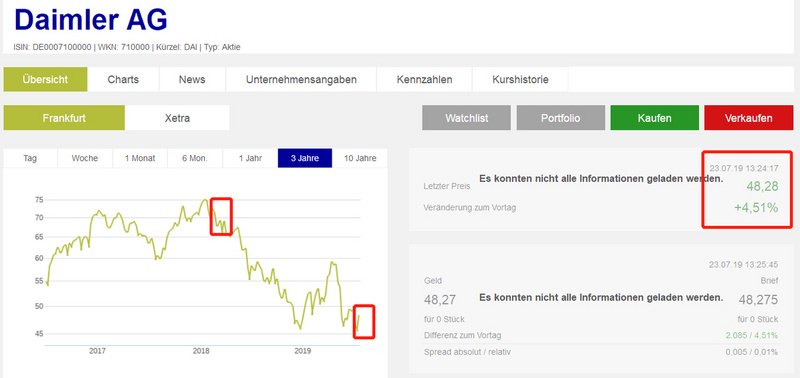This screenshot has width=800, height=378.
Task: Set chart range to Tag
Action: 30,158
